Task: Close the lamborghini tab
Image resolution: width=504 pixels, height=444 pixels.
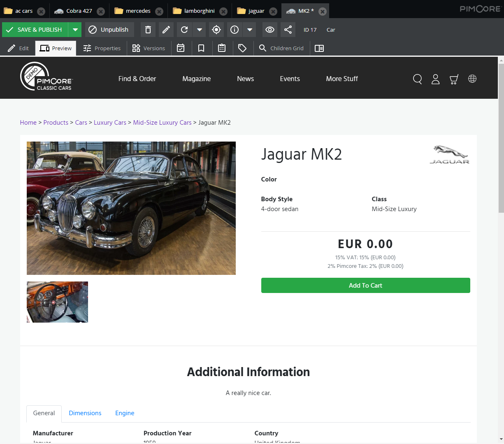Action: pos(223,12)
